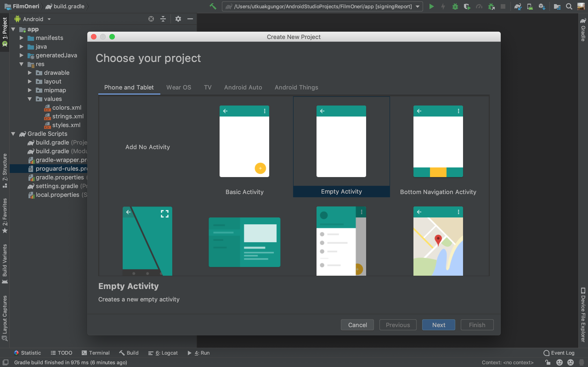Cancel the Create New Project dialog
The height and width of the screenshot is (367, 588).
(357, 325)
